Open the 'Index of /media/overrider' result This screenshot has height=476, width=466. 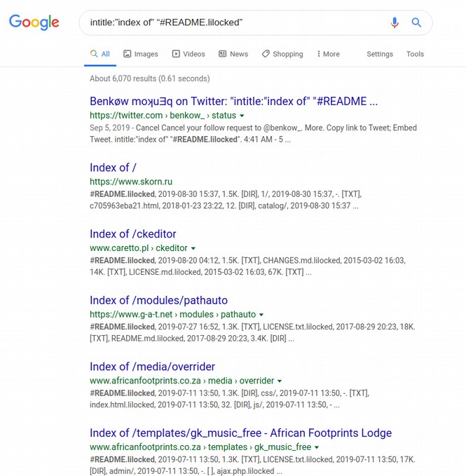152,367
